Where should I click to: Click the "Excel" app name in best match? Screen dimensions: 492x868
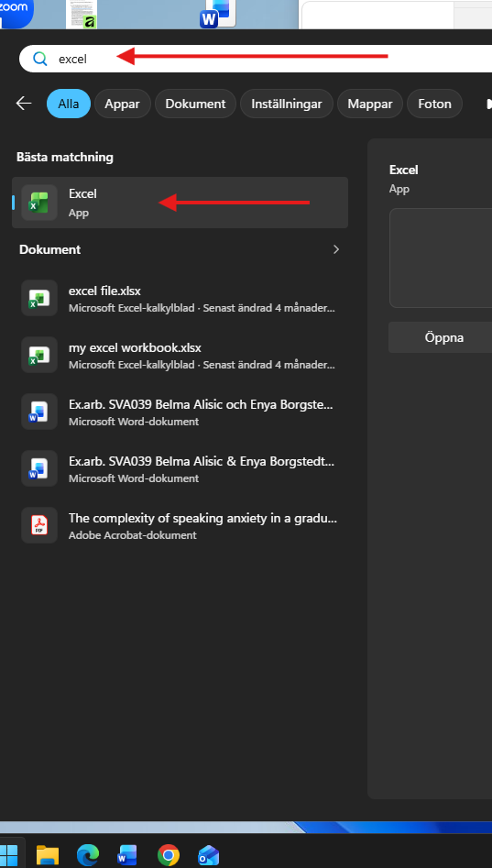tap(82, 193)
